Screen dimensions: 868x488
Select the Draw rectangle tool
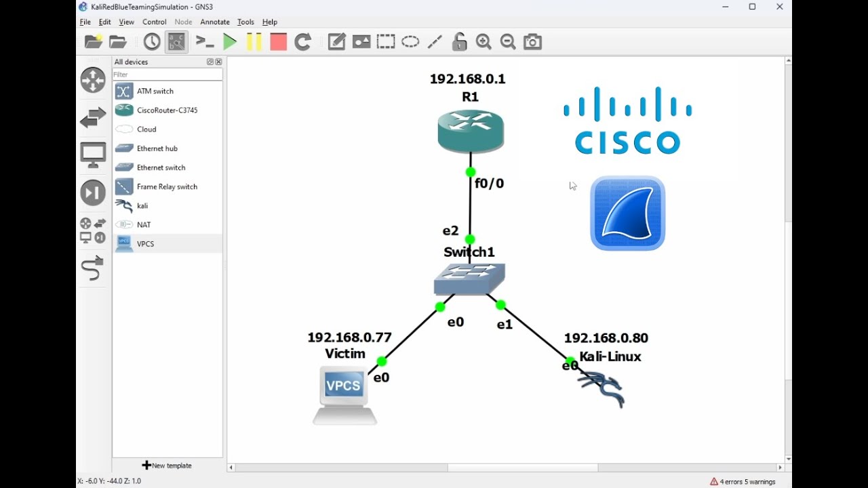tap(386, 42)
